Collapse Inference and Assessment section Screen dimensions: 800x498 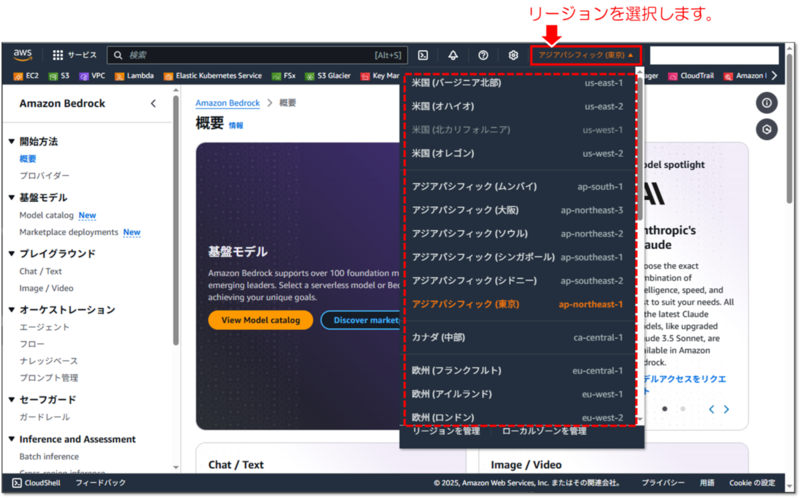(x=11, y=439)
